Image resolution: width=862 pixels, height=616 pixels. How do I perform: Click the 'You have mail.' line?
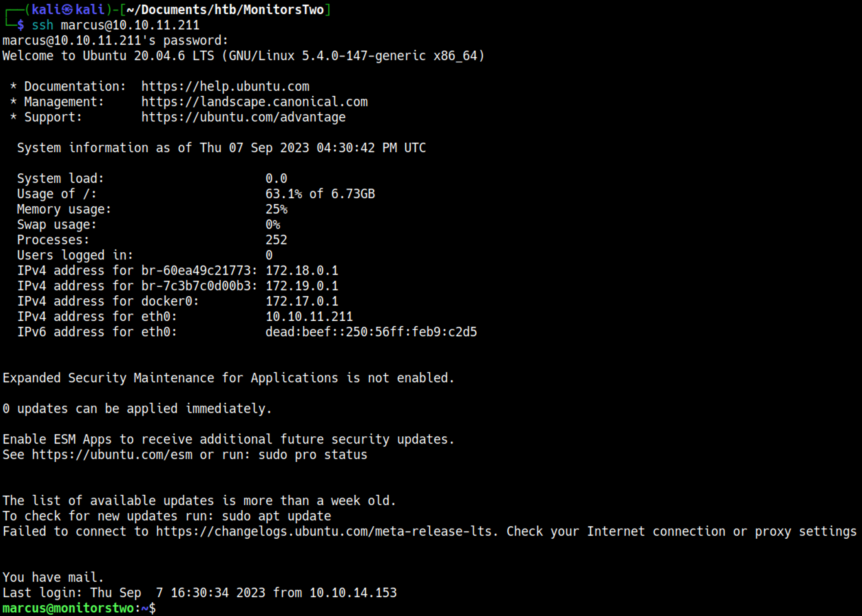[x=53, y=577]
